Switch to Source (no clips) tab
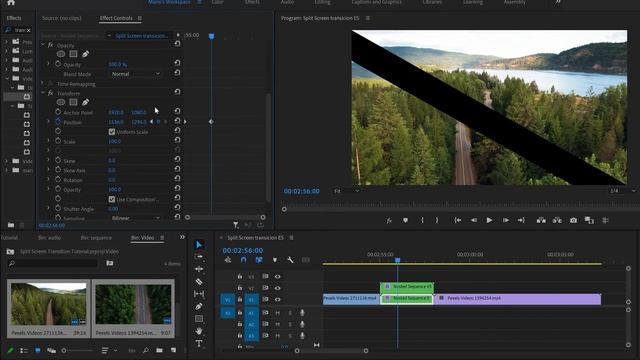This screenshot has width=640, height=360. point(62,18)
